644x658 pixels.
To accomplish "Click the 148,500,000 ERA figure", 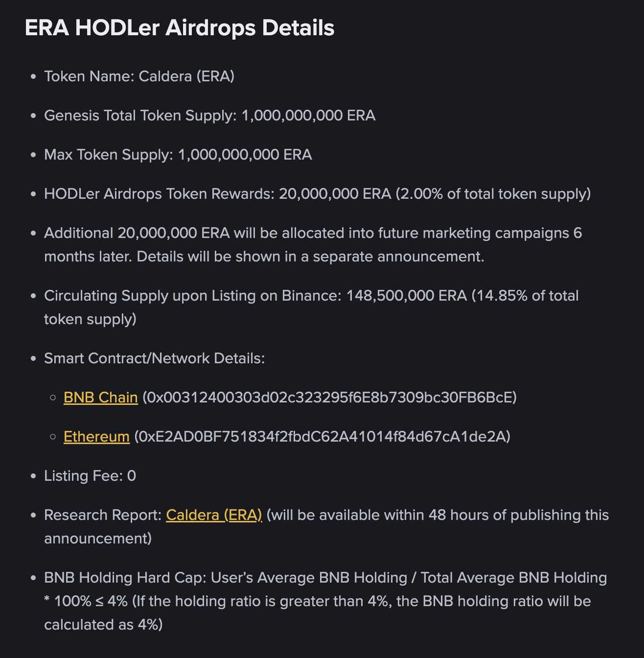I will pyautogui.click(x=407, y=295).
